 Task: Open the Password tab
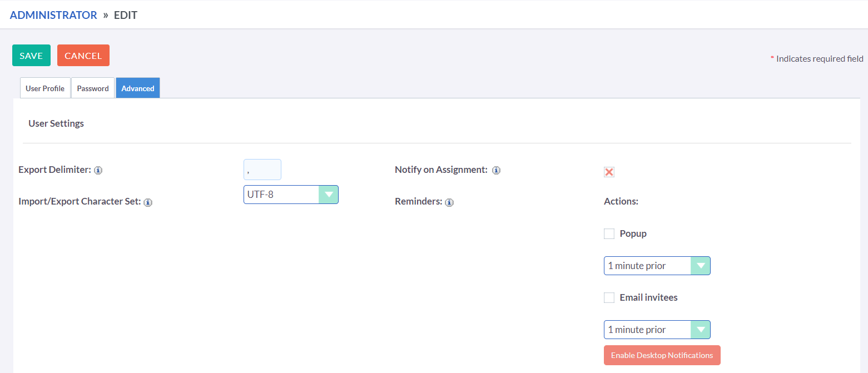[x=93, y=88]
